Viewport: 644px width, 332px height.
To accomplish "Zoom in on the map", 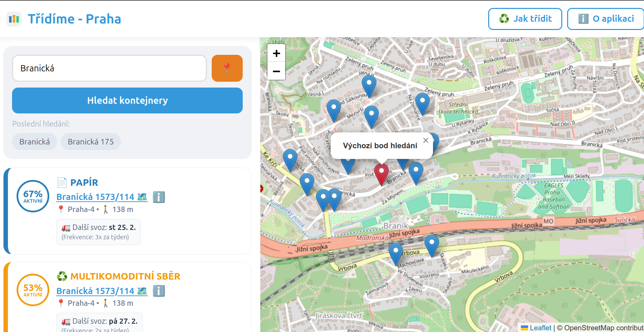I will click(276, 53).
